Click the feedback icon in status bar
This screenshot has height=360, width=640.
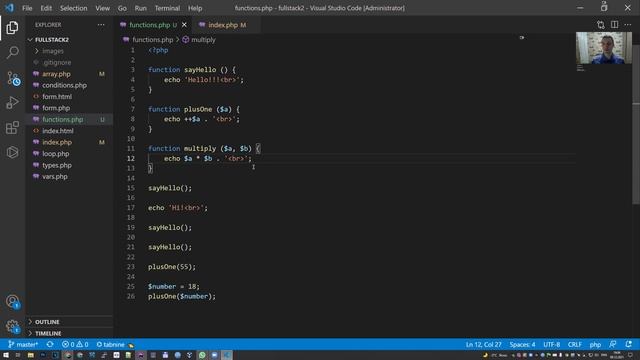pyautogui.click(x=613, y=344)
